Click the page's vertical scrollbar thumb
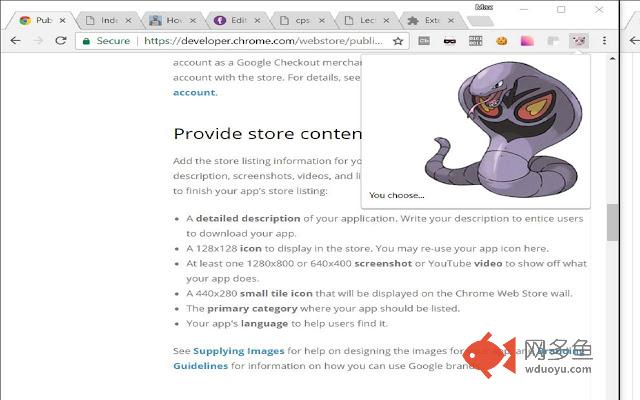The width and height of the screenshot is (640, 400). tap(612, 222)
